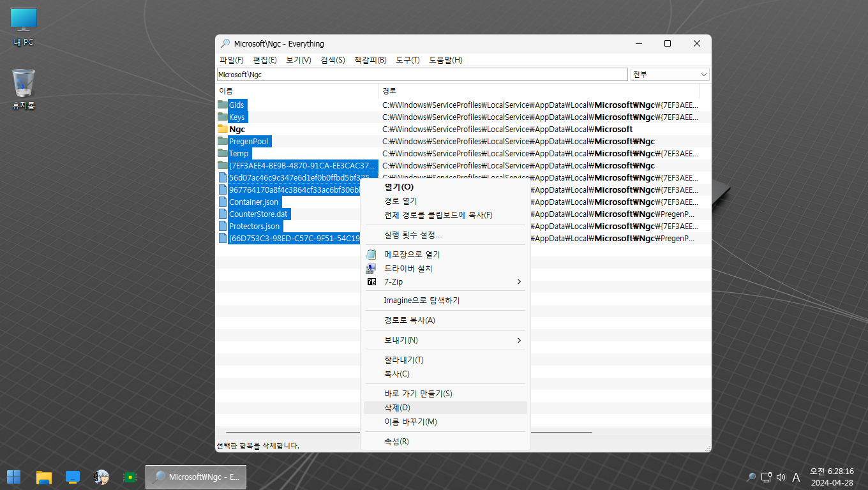Click the Temp folder icon
This screenshot has width=868, height=490.
point(223,153)
